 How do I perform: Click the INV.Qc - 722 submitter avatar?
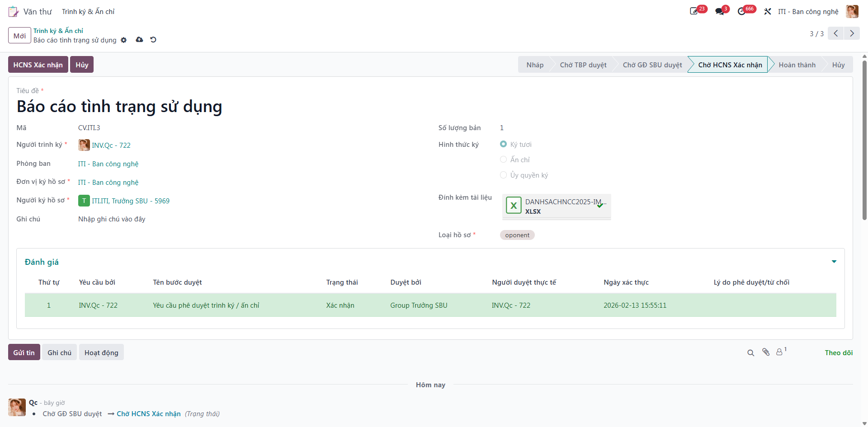coord(84,145)
